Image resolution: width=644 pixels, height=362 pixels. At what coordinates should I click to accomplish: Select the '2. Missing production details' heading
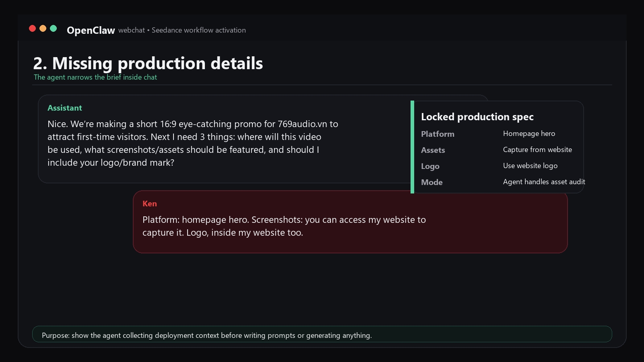[x=148, y=63]
